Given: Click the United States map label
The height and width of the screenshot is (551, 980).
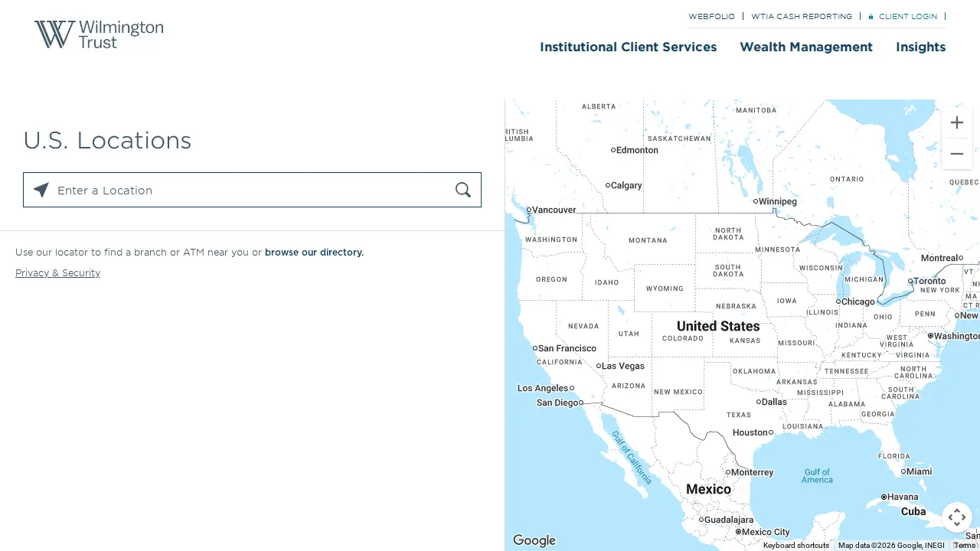Looking at the screenshot, I should 718,326.
